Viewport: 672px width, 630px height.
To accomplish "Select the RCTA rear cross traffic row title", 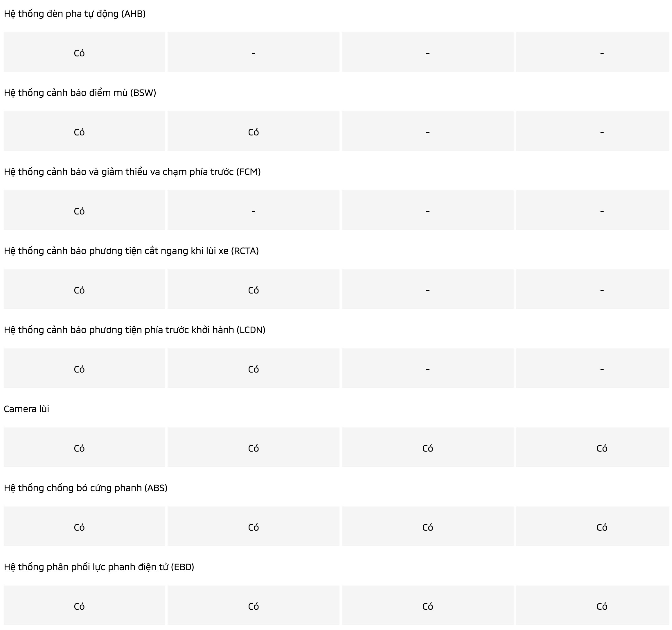I will point(131,251).
